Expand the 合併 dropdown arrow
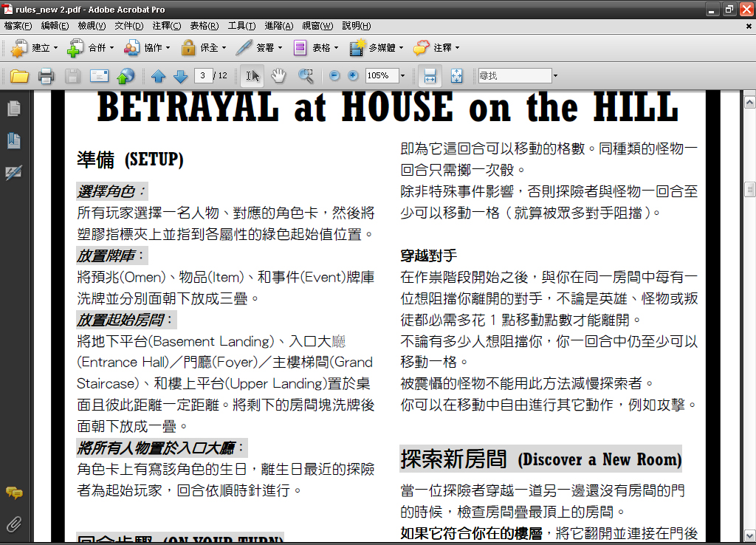This screenshot has height=545, width=756. (x=112, y=48)
